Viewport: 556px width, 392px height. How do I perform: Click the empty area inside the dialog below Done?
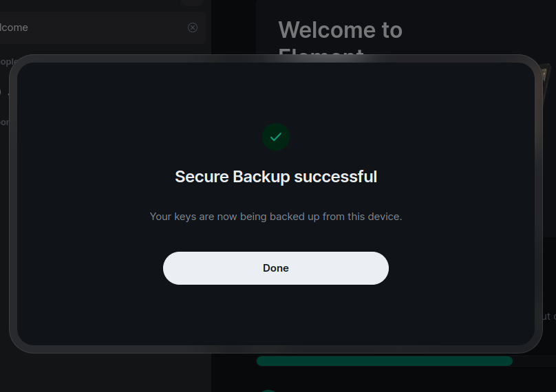276,315
